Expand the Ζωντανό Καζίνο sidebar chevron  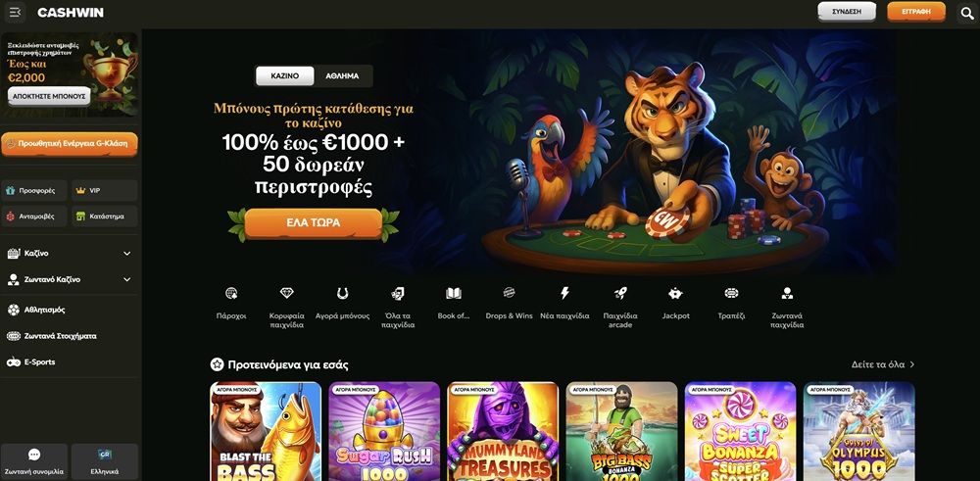tap(126, 280)
